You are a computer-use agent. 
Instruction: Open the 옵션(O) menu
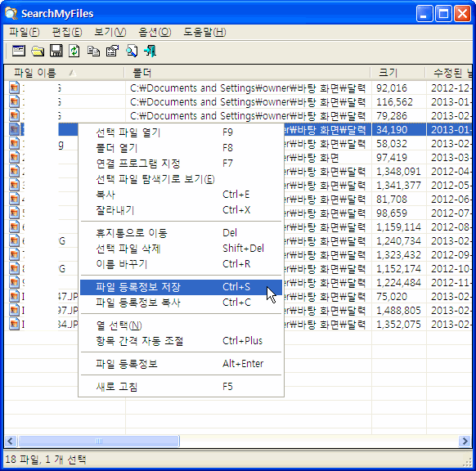[x=155, y=32]
